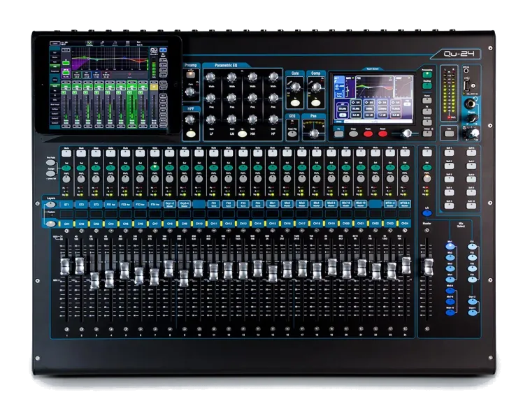Viewport: 530px width, 420px height.
Task: Tap the Copy key
Action: [x=353, y=133]
